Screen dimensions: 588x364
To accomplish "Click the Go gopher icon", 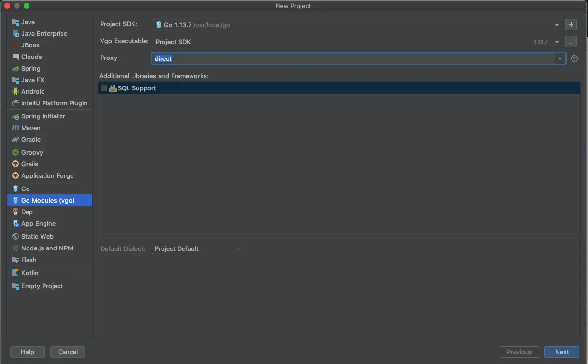I will [x=15, y=189].
